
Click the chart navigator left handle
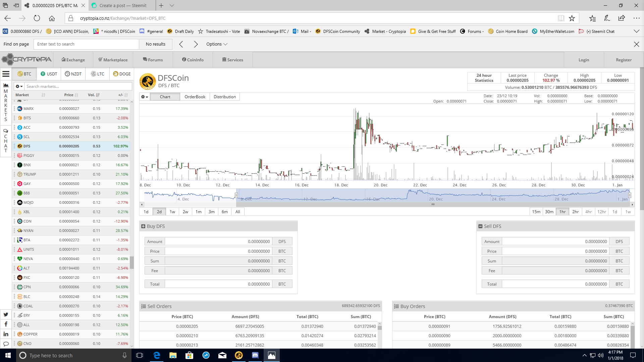click(236, 195)
